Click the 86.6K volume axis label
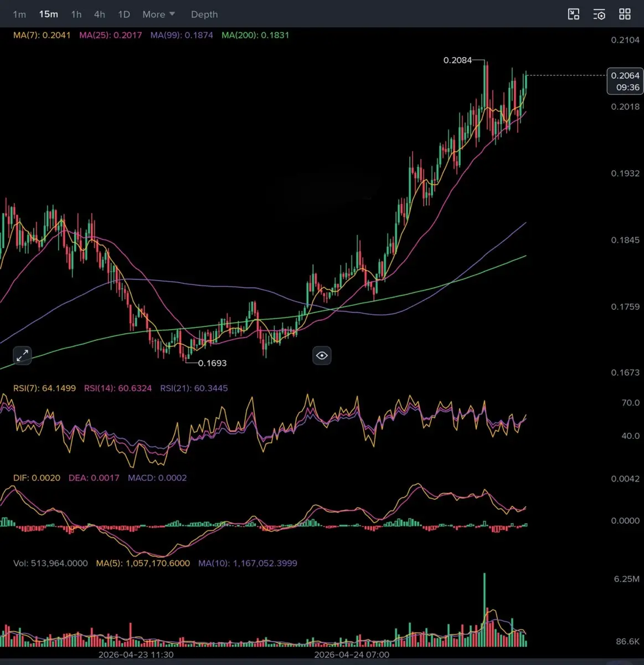 pos(627,642)
